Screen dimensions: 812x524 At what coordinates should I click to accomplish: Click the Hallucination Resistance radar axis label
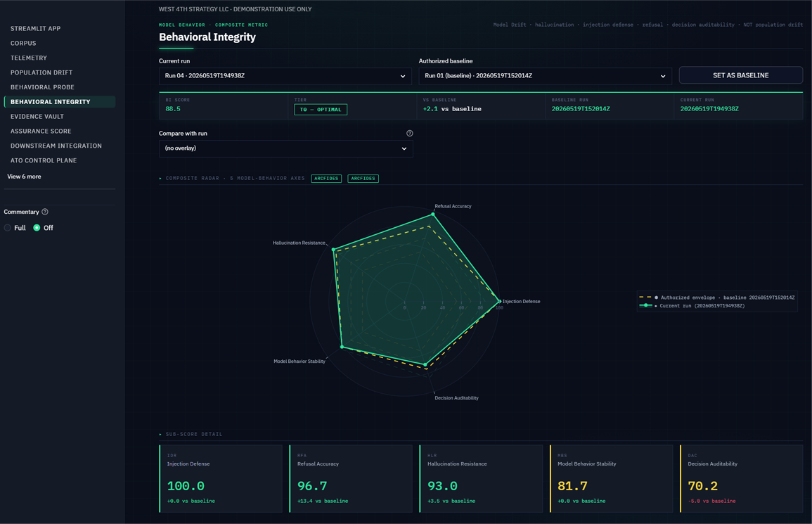[x=299, y=243]
